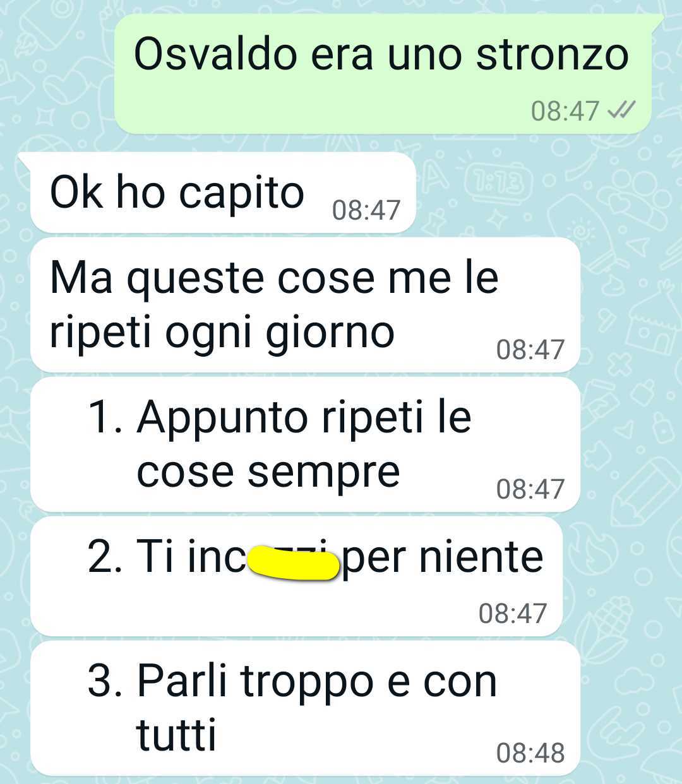Tap the timestamp of the 'ripeti ogni giorno' message
Image resolution: width=682 pixels, height=784 pixels.
click(x=530, y=349)
